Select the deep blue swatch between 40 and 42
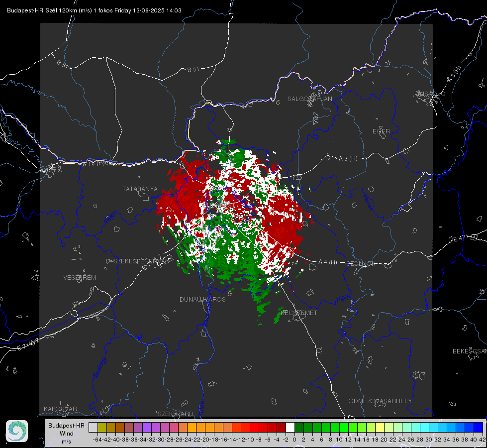 (x=479, y=428)
